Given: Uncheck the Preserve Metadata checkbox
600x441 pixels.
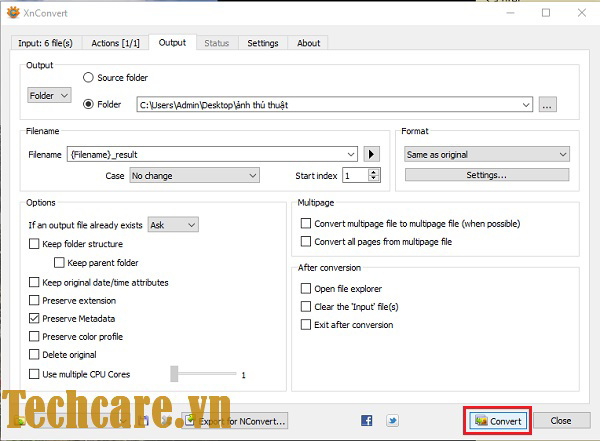Looking at the screenshot, I should pyautogui.click(x=34, y=318).
